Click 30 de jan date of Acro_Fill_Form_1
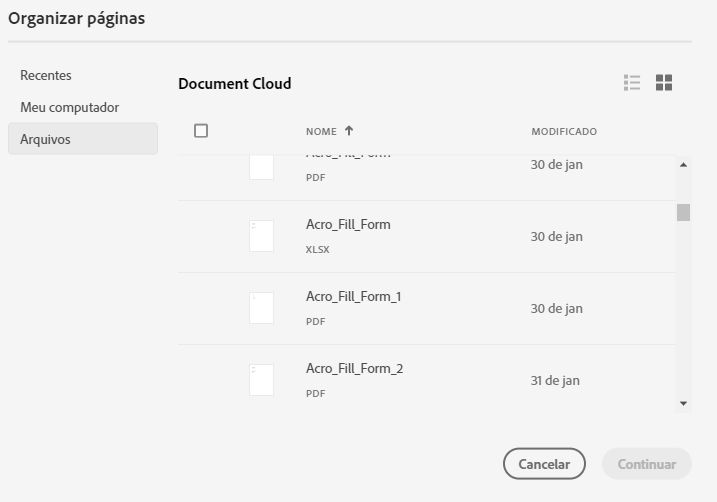 556,309
